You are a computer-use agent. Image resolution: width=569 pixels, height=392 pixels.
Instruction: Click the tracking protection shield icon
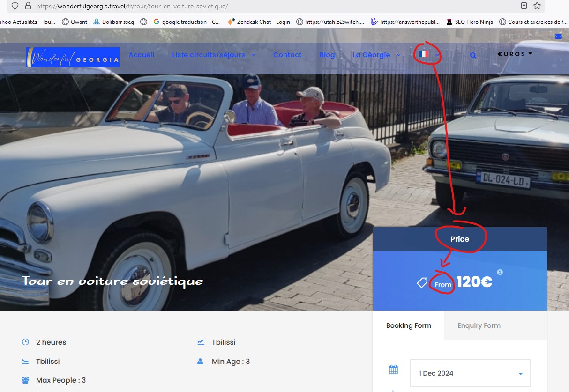(x=15, y=6)
